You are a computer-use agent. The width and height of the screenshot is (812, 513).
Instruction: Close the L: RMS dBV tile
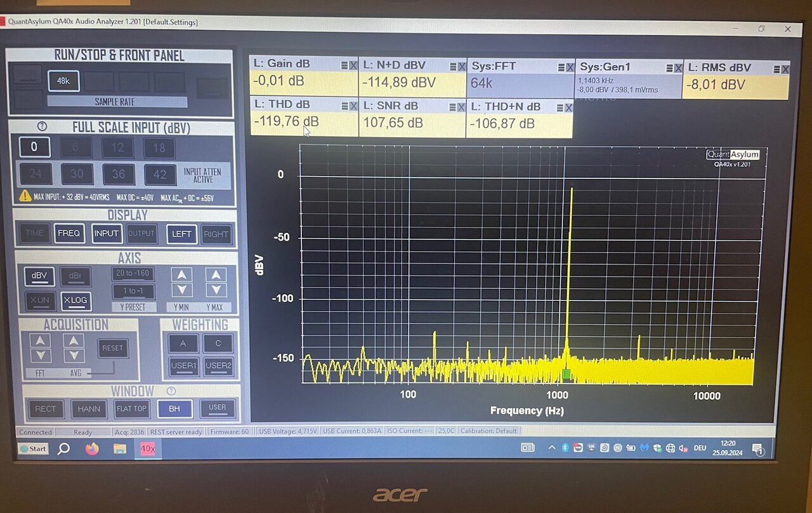coord(785,69)
